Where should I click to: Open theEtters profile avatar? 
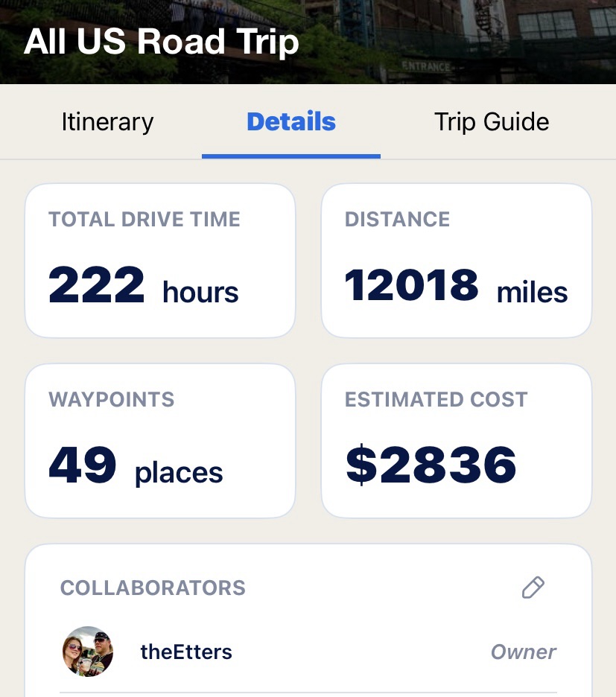88,652
